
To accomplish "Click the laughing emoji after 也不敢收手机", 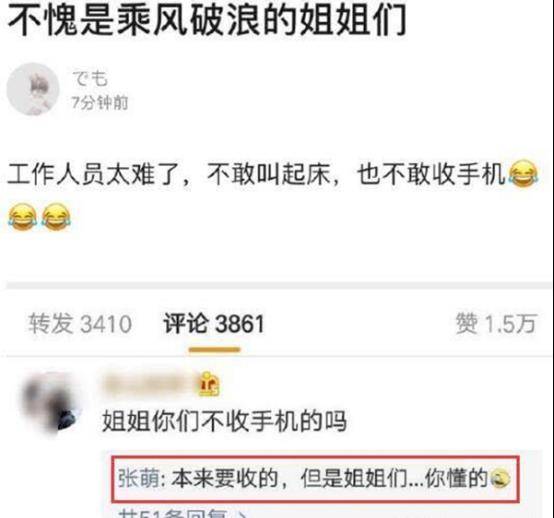I will pyautogui.click(x=523, y=174).
